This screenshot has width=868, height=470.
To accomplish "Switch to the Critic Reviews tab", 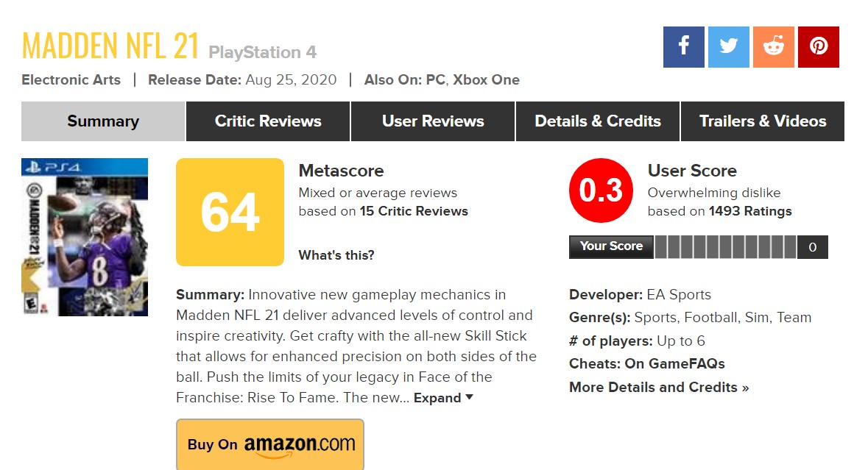I will (x=268, y=121).
